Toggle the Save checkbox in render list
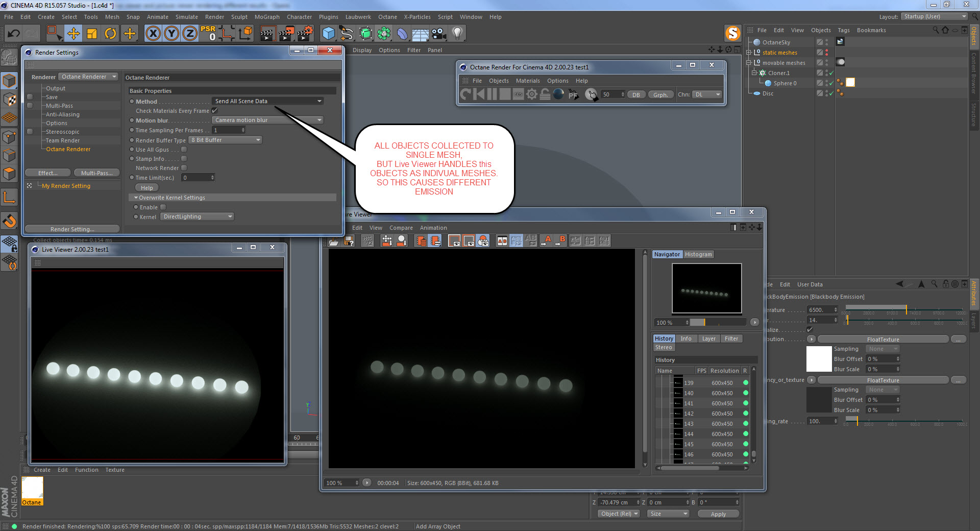The image size is (980, 531). [x=30, y=97]
